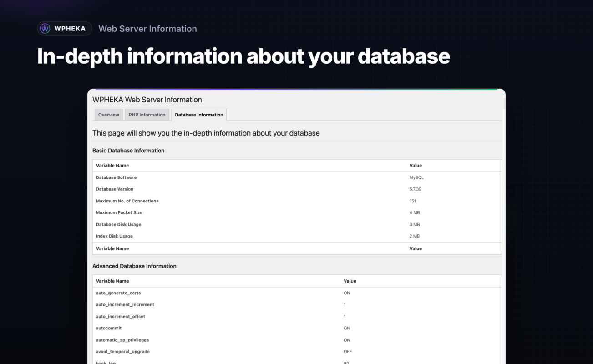Click the autocommit variable name
The image size is (593, 364).
click(x=109, y=328)
